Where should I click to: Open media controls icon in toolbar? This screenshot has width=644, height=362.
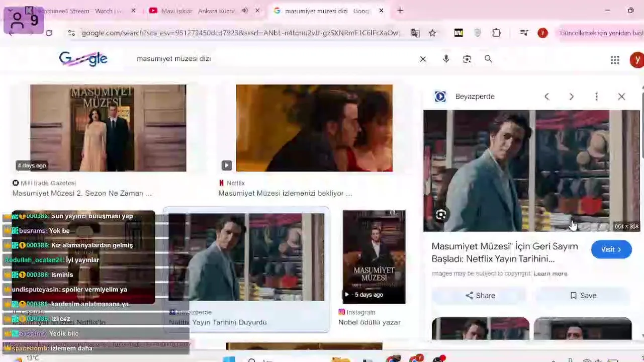pos(524,33)
